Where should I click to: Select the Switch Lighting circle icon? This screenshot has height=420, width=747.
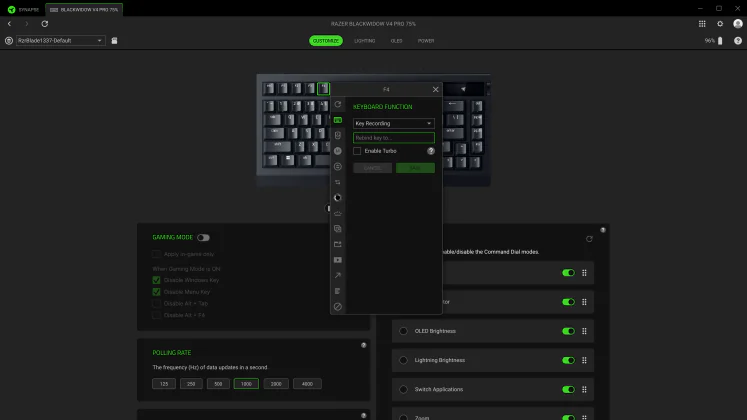[x=338, y=198]
